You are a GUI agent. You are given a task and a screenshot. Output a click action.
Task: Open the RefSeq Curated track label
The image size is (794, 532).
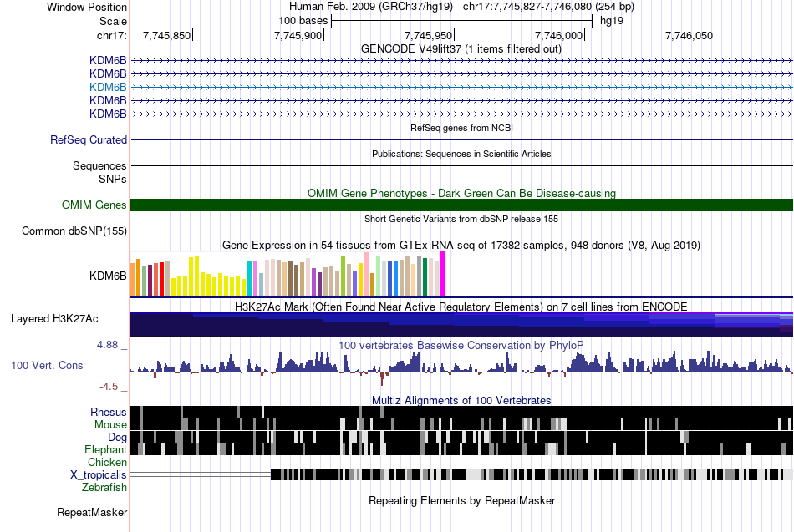[89, 139]
